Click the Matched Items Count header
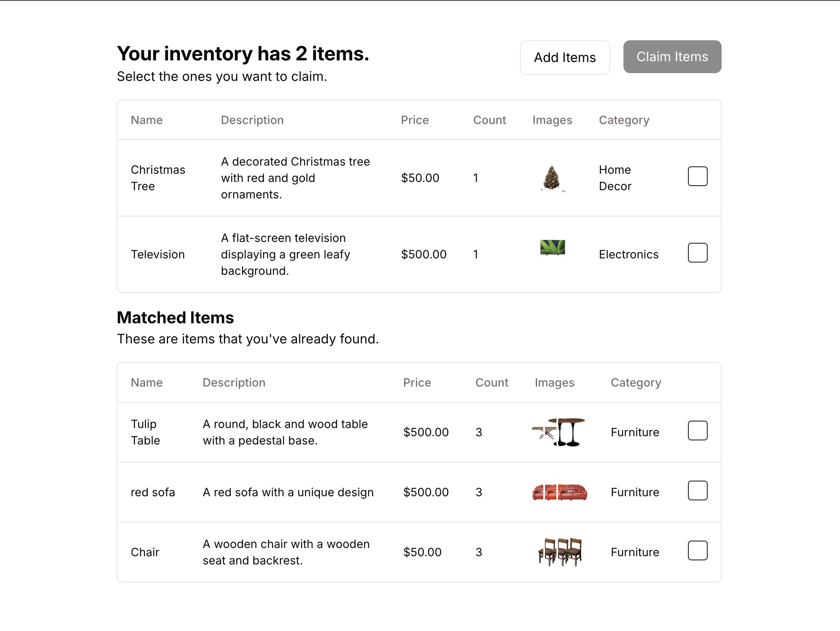Screen dimensions: 840x631 [492, 382]
